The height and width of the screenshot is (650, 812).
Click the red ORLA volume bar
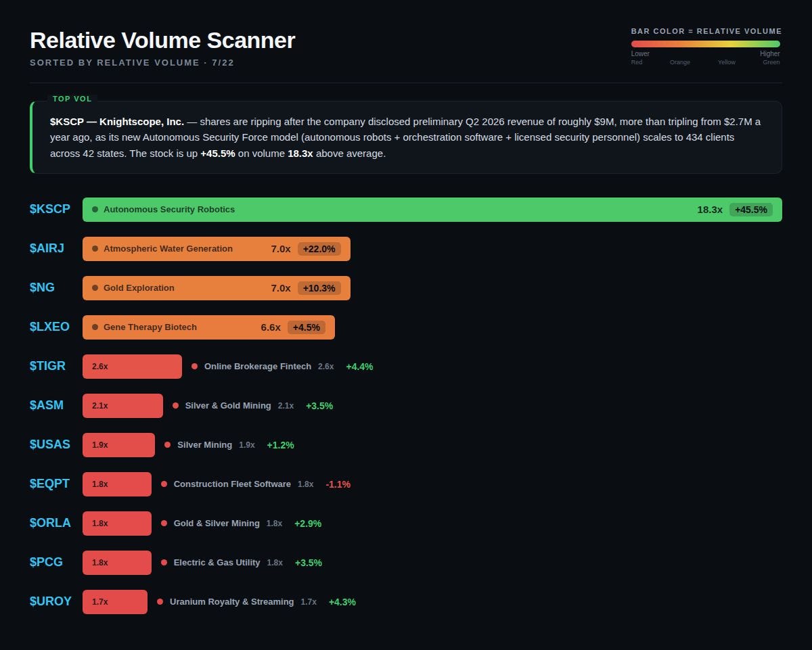117,524
